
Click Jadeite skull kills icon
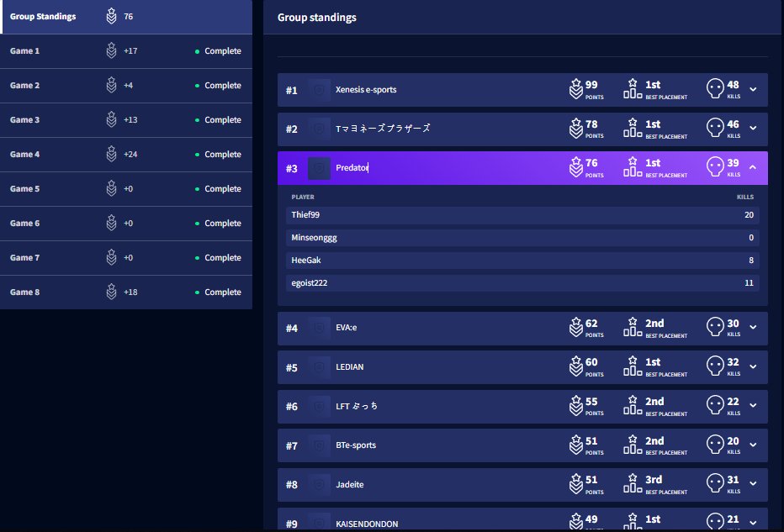[x=715, y=483]
